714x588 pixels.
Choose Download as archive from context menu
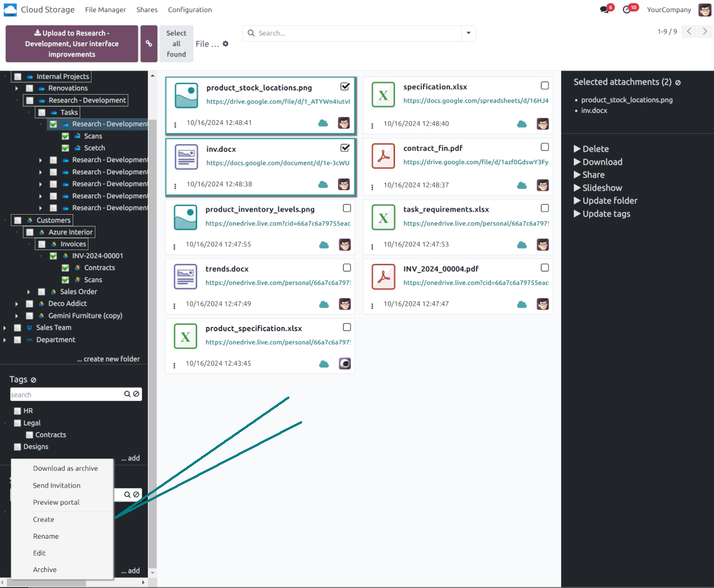pos(65,469)
